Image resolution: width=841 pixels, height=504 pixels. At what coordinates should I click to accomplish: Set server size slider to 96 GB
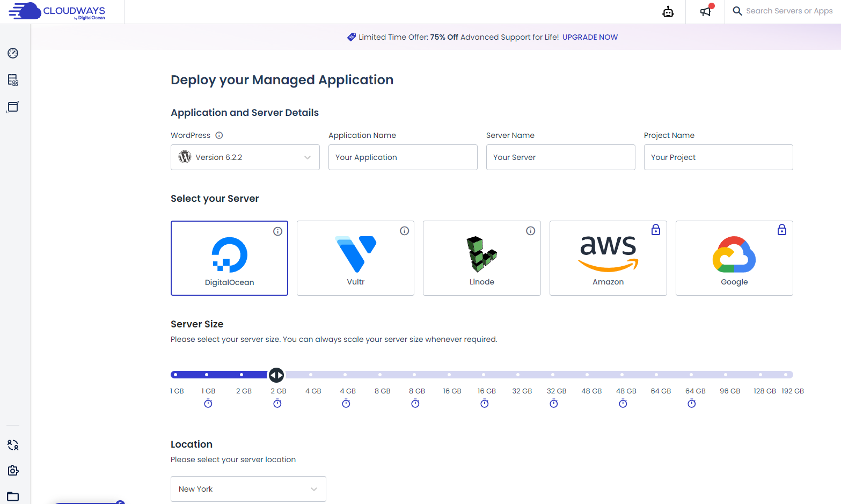click(726, 375)
